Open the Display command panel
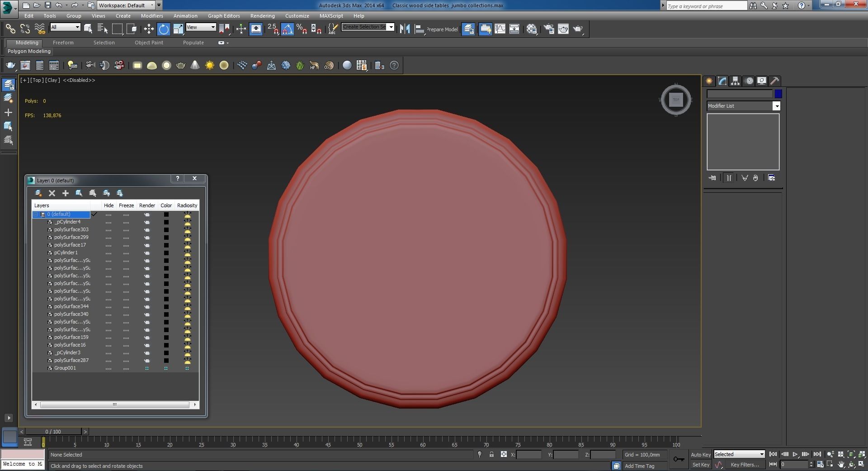The width and height of the screenshot is (868, 471). click(762, 81)
